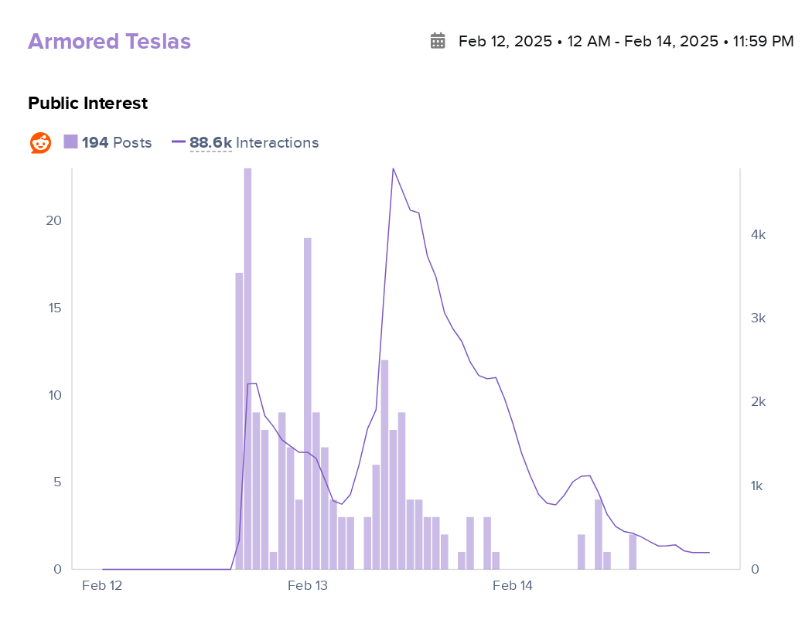
Task: Click the 4k label on the right axis
Action: (758, 235)
